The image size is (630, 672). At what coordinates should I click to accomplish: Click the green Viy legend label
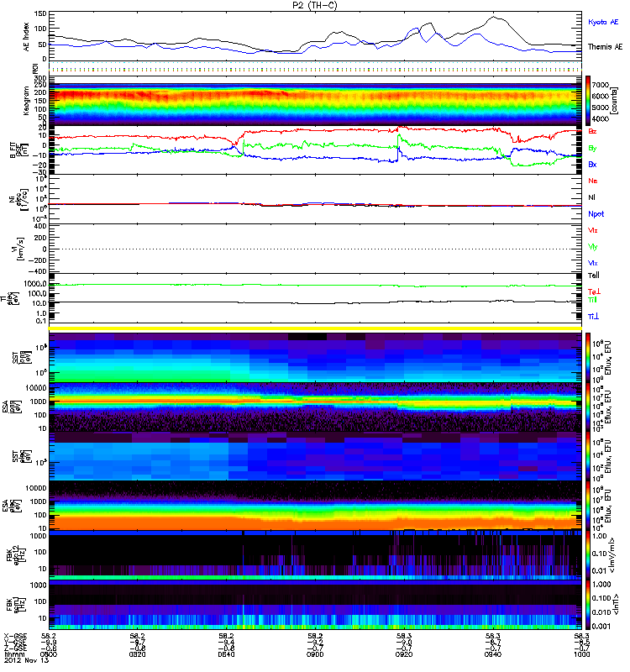point(593,247)
